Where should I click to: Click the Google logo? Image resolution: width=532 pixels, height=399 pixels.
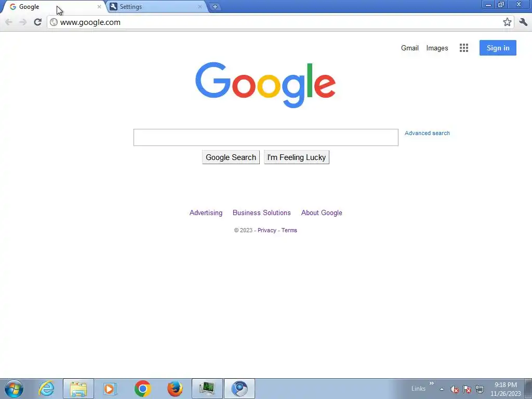point(265,85)
